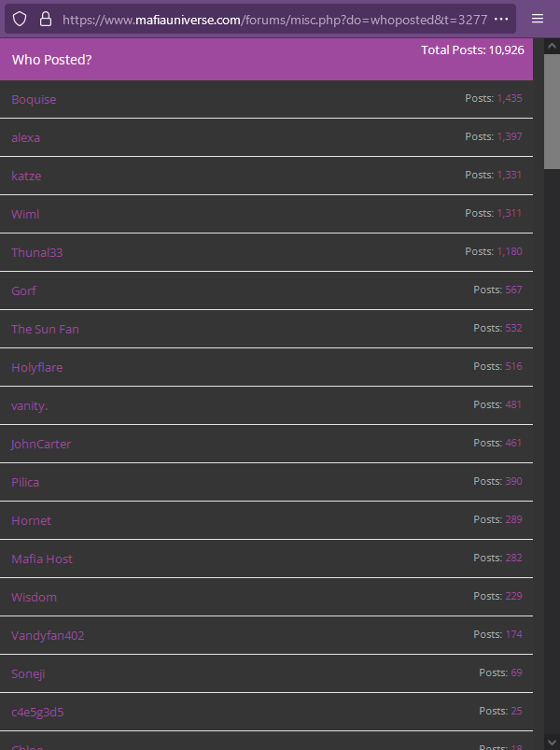This screenshot has width=560, height=750.
Task: Click the scrollbar down arrow
Action: 552,742
